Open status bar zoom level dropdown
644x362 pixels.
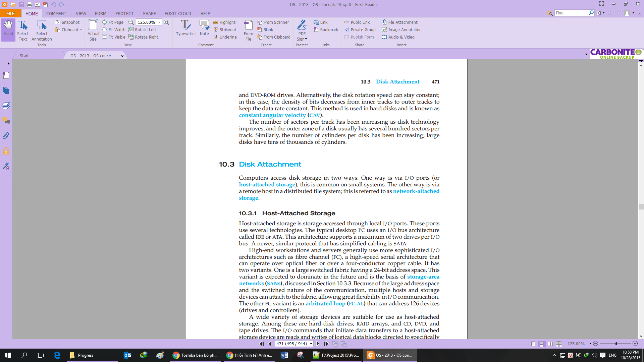[x=590, y=344]
